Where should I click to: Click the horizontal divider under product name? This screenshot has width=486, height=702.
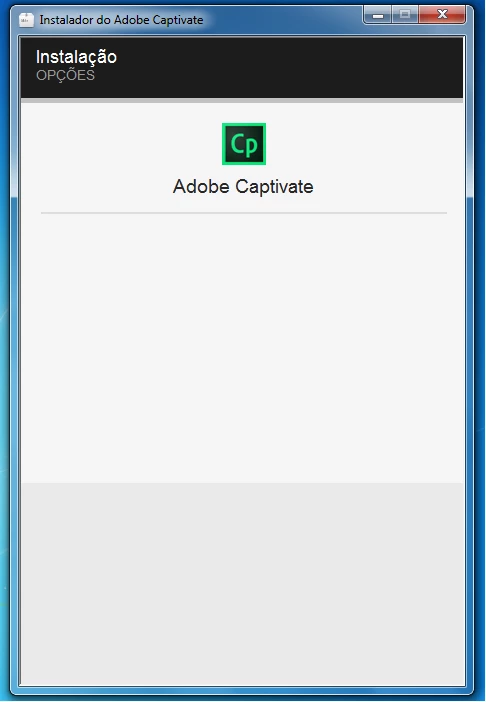pos(244,213)
